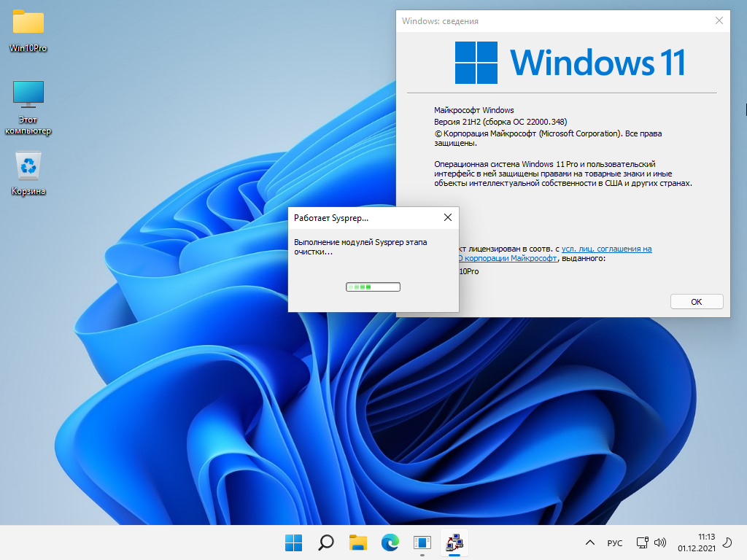
Task: Open the Recycle Bin (Корзина) icon
Action: click(x=28, y=174)
